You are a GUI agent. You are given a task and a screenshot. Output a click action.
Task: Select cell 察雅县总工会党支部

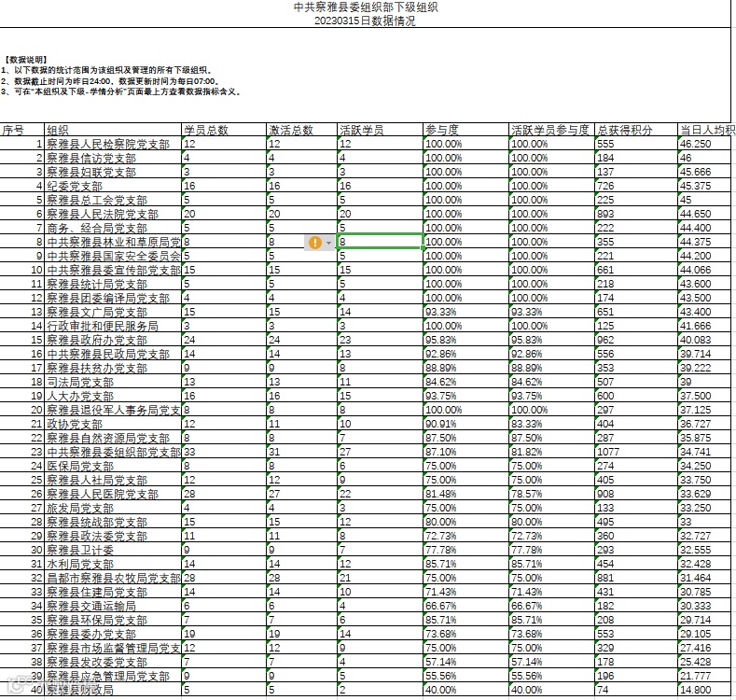tap(113, 200)
